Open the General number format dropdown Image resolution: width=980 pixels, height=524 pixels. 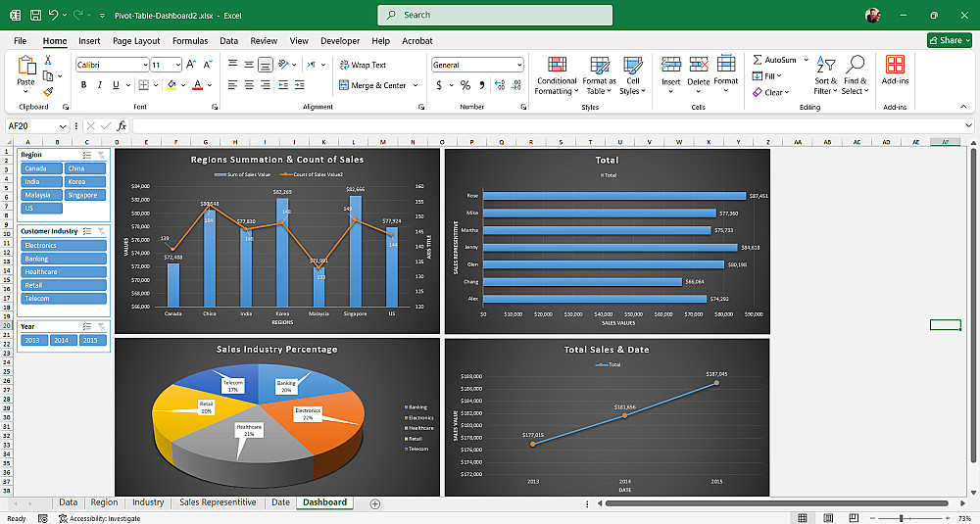[519, 65]
